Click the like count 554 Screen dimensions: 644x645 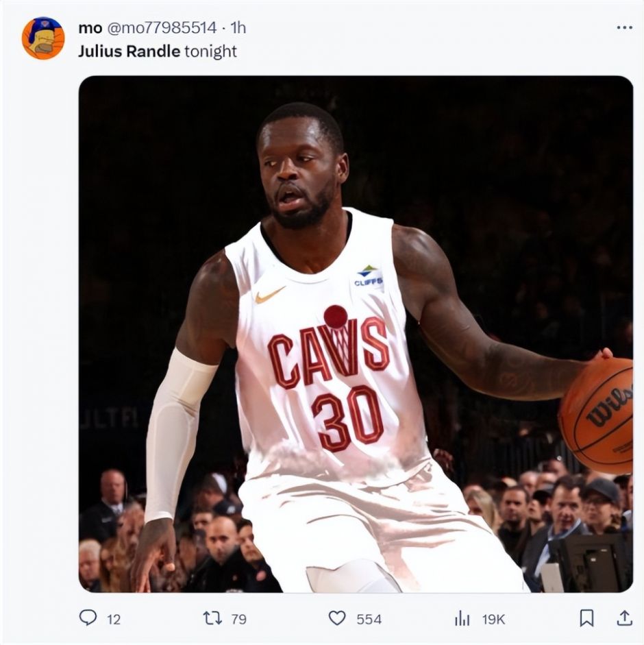point(369,619)
